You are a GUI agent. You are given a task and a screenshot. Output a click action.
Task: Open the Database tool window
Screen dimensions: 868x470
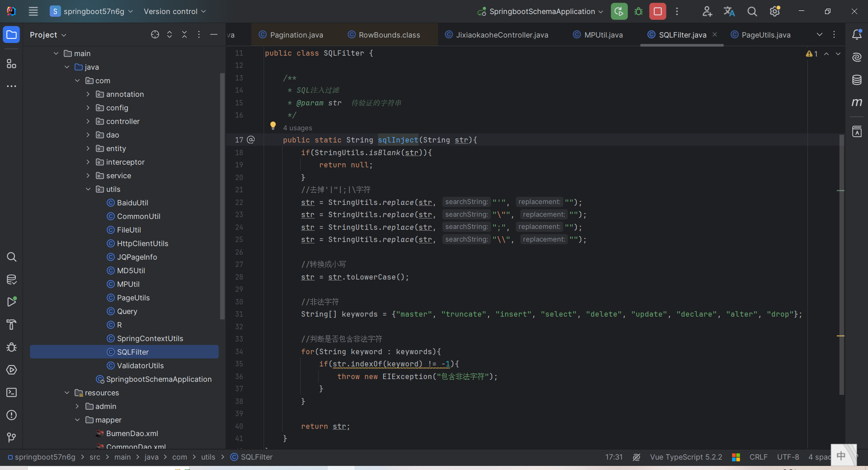click(857, 80)
